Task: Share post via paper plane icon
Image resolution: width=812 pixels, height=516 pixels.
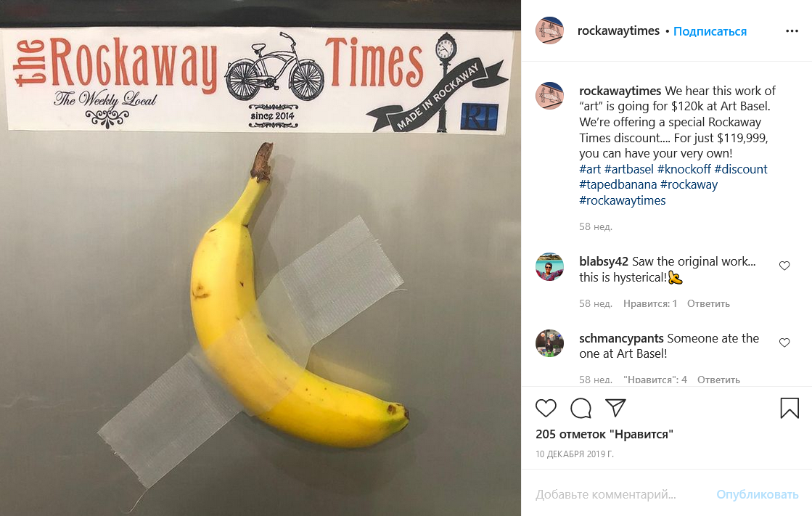Action: pyautogui.click(x=616, y=408)
